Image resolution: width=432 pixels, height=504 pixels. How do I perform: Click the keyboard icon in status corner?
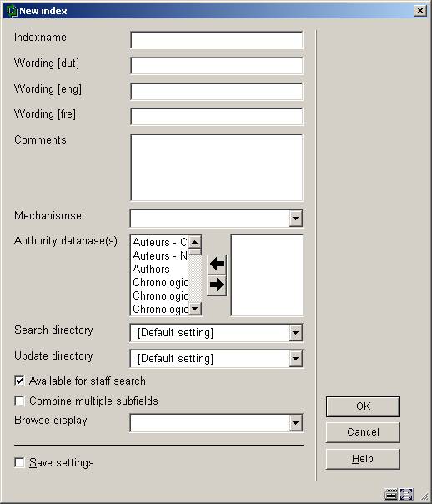coord(391,494)
